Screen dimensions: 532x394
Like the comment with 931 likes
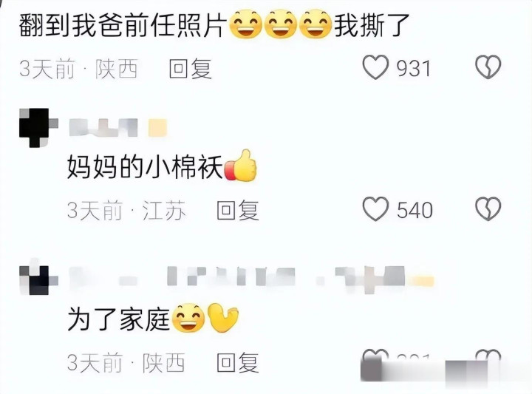375,67
